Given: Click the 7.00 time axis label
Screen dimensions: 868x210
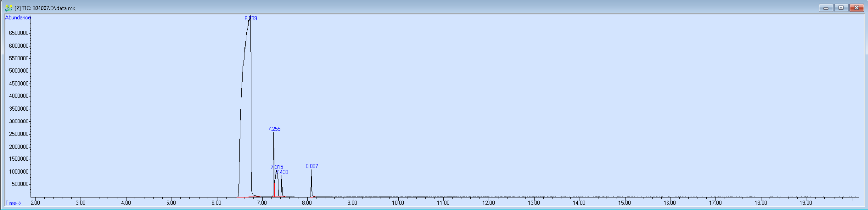Looking at the screenshot, I should pos(262,203).
